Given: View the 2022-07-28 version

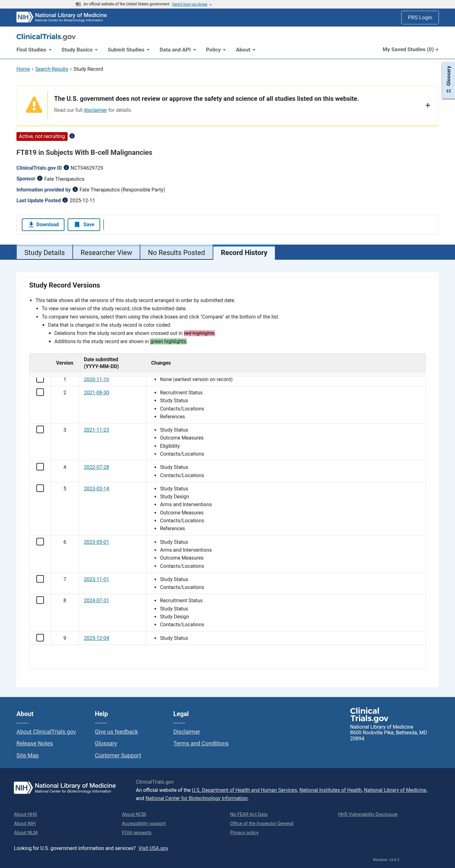Looking at the screenshot, I should (96, 467).
